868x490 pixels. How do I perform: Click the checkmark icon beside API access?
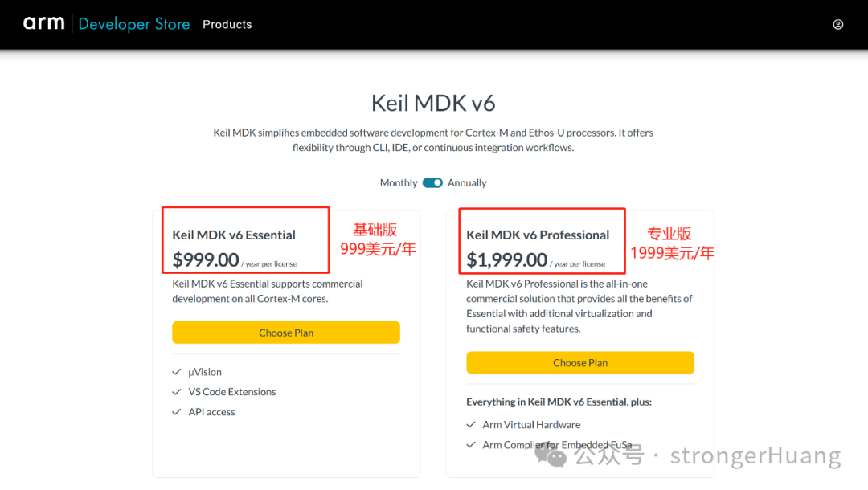pyautogui.click(x=176, y=411)
